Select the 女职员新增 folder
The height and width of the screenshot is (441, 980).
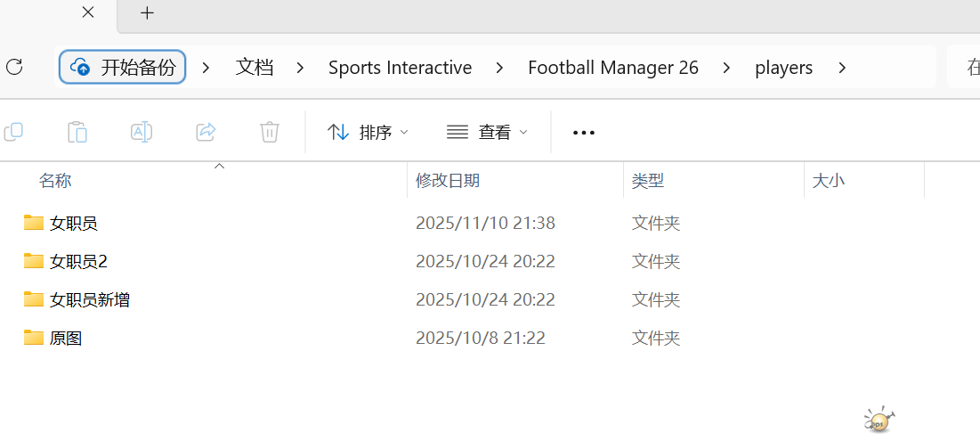[90, 299]
